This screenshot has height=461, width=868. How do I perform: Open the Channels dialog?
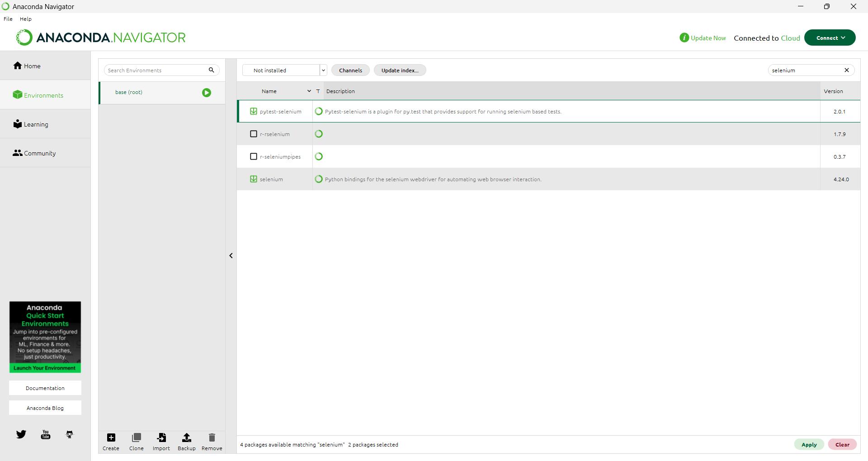(350, 70)
